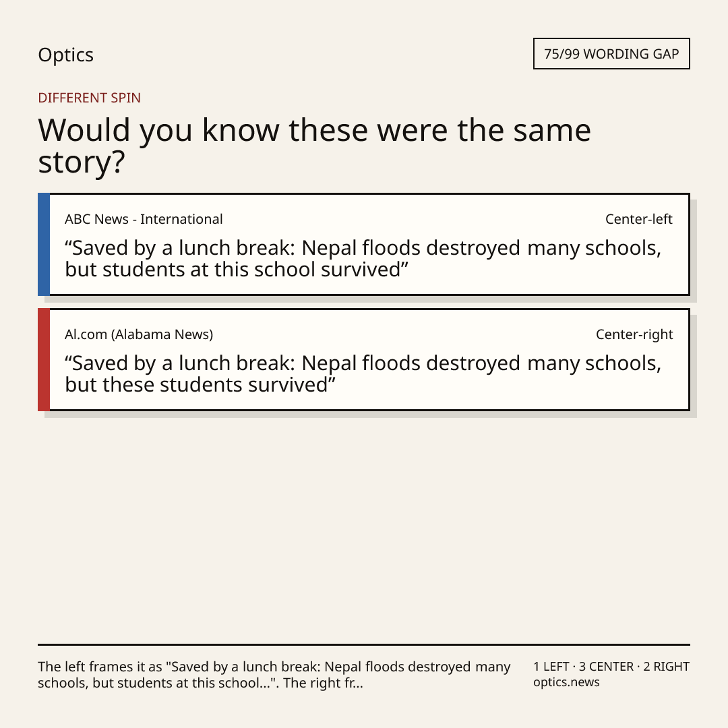Click the 'Would you know these' headline
The image size is (728, 728).
coord(314,146)
